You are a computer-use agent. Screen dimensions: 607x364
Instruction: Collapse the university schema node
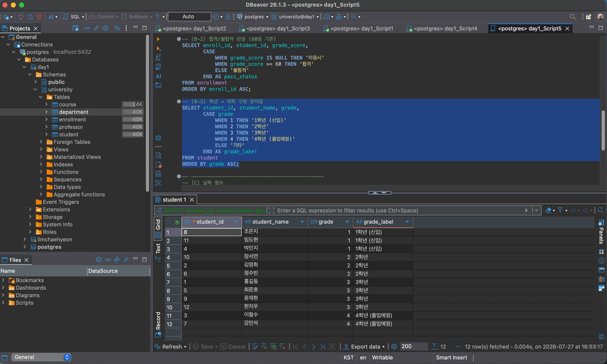click(35, 90)
